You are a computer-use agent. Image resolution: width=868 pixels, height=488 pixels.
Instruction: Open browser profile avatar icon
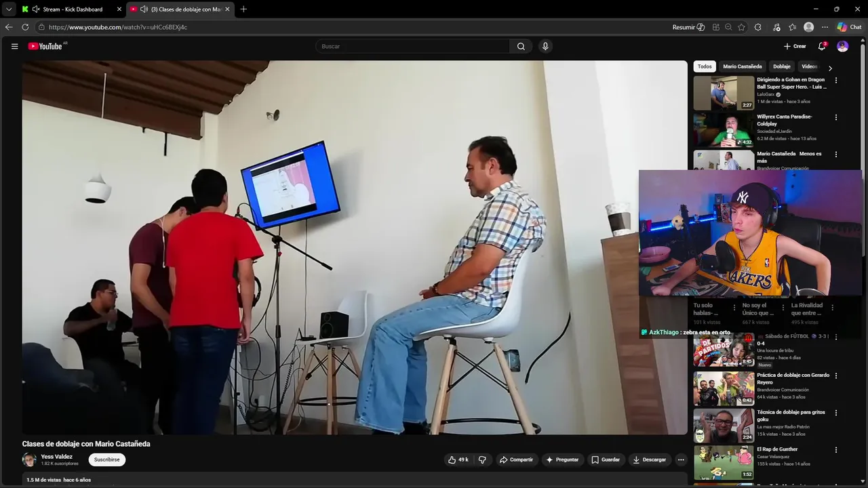(808, 27)
